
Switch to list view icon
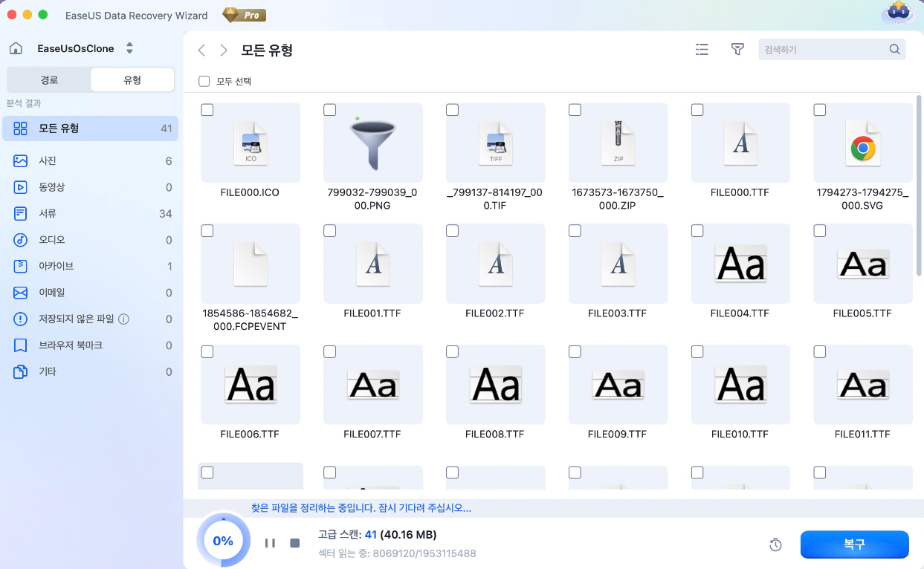coord(702,50)
